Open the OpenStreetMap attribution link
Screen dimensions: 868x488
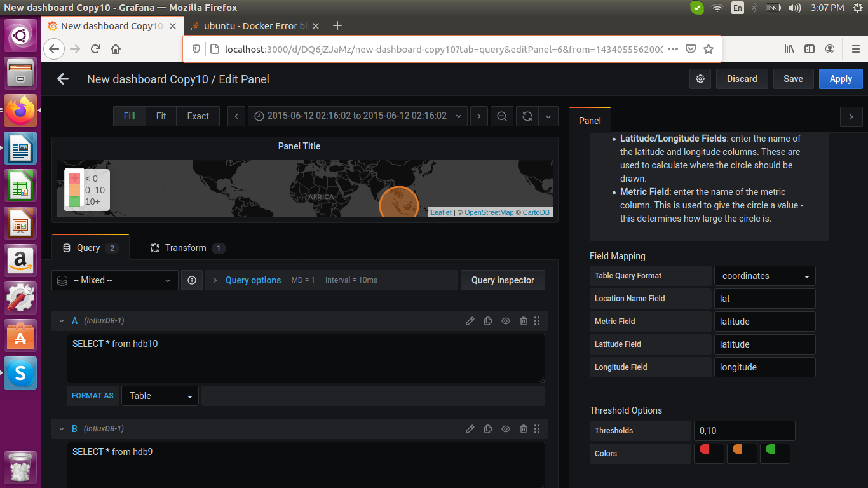point(489,212)
